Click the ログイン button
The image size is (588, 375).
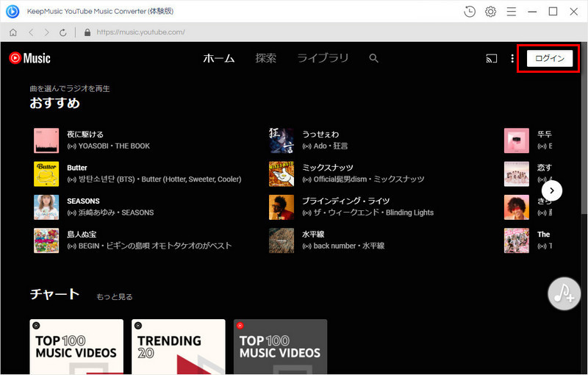pos(550,59)
